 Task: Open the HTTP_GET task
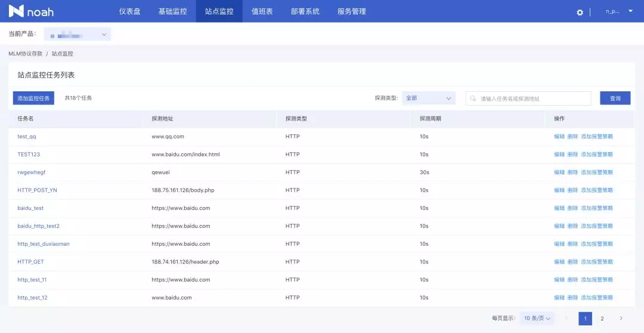(31, 261)
